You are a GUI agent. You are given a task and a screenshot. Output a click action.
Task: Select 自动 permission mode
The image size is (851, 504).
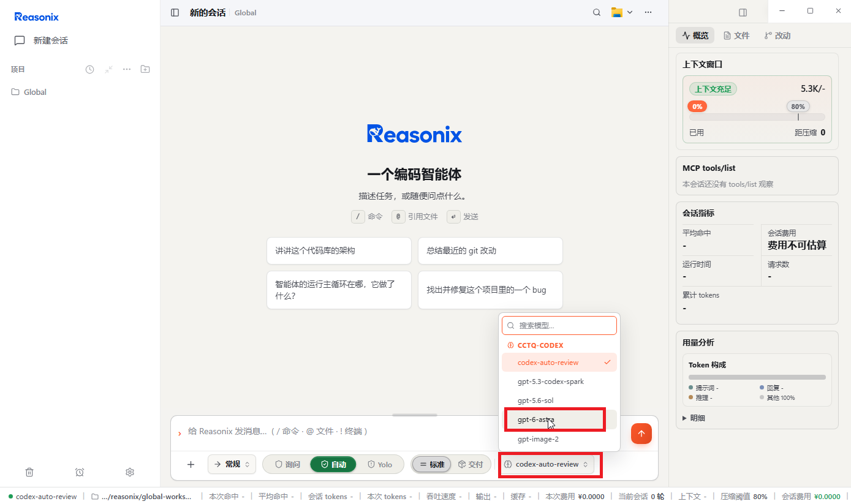tap(333, 464)
